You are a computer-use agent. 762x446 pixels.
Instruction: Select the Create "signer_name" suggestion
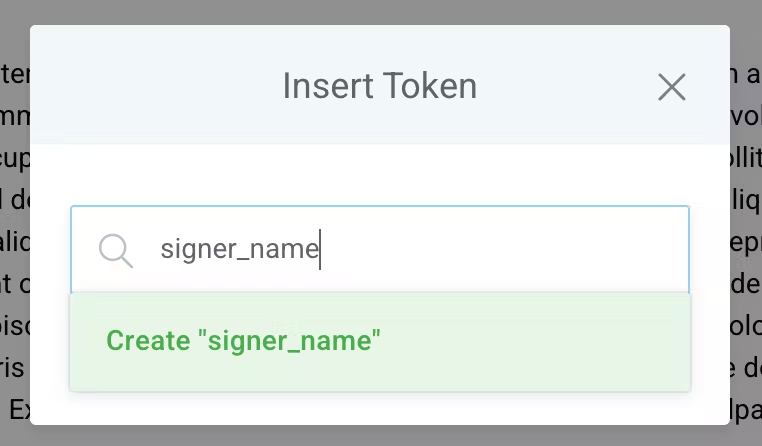pos(380,342)
